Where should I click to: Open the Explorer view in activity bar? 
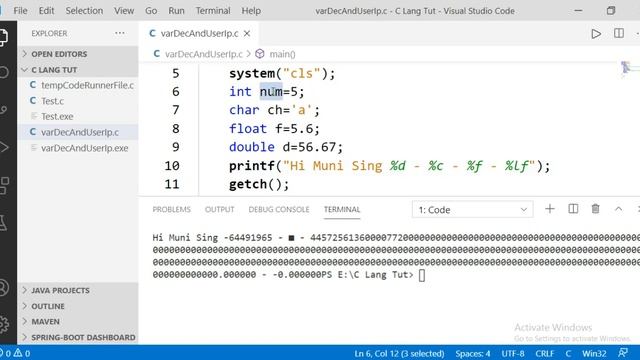point(3,37)
